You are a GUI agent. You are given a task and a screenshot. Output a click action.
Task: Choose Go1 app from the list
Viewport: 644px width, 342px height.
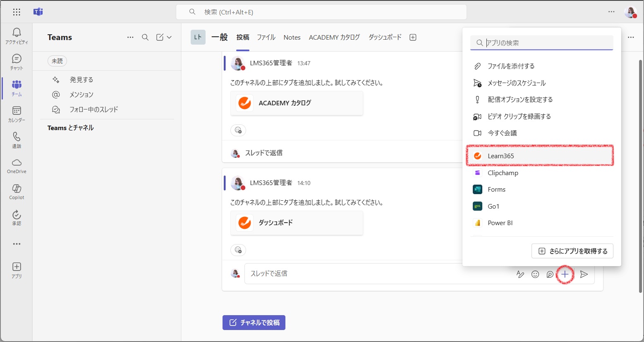[x=542, y=206]
